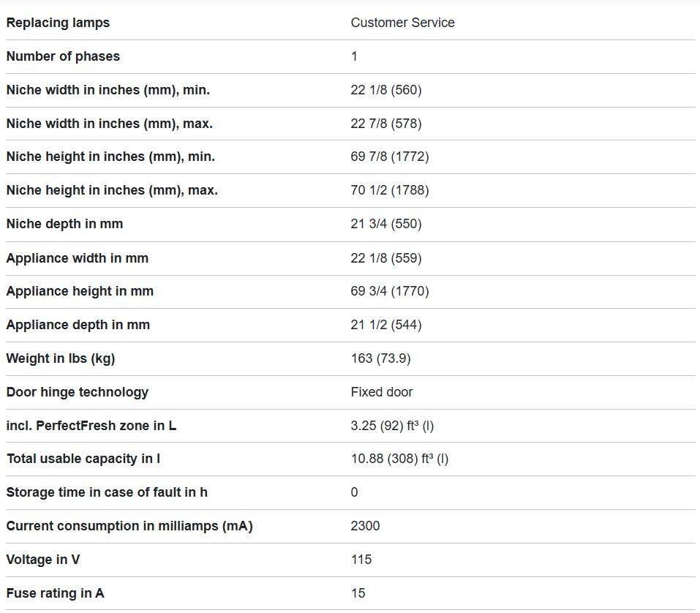Select the "Niche depth in mm" label
Image resolution: width=700 pixels, height=613 pixels.
click(64, 224)
